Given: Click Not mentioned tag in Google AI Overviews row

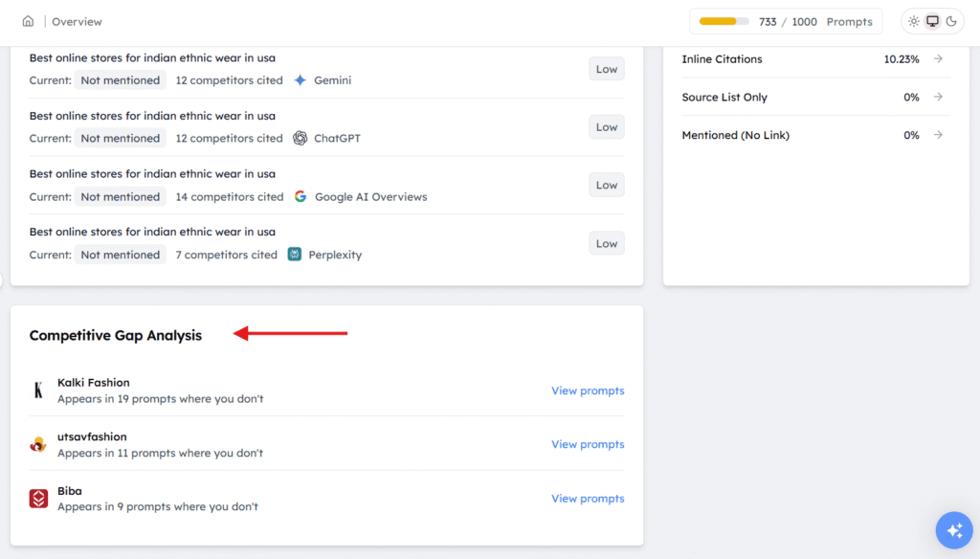Looking at the screenshot, I should coord(120,196).
